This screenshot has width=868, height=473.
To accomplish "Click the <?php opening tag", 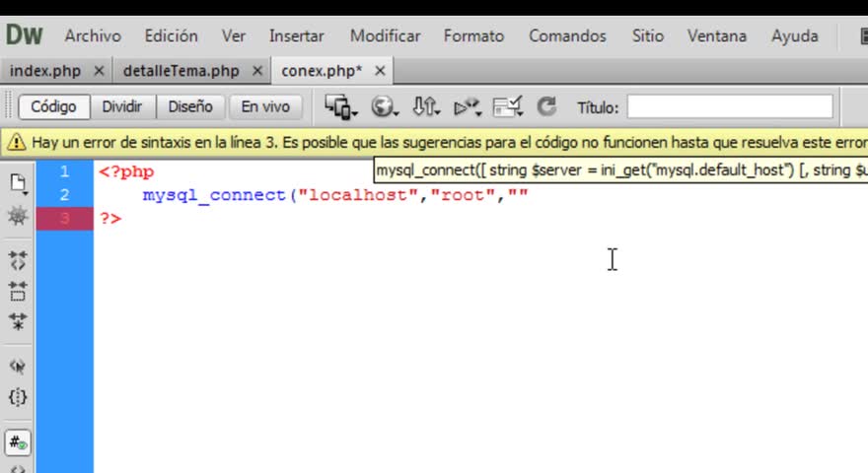I will pos(126,172).
